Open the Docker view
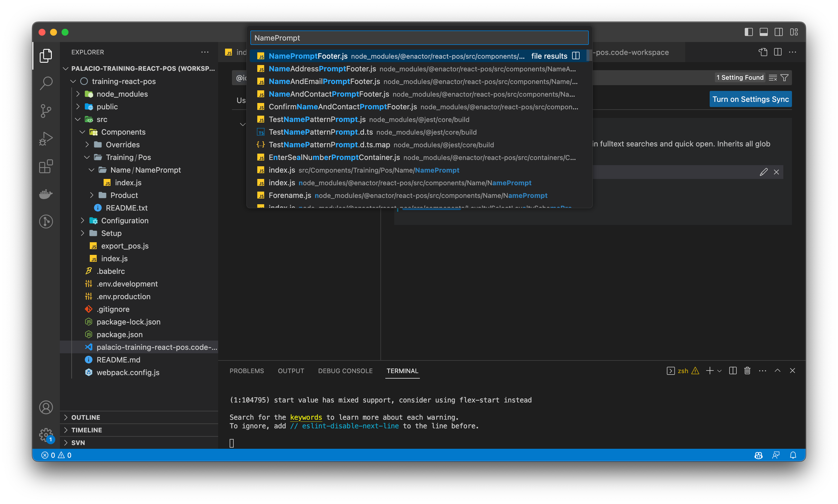Viewport: 838px width, 504px height. pos(46,194)
